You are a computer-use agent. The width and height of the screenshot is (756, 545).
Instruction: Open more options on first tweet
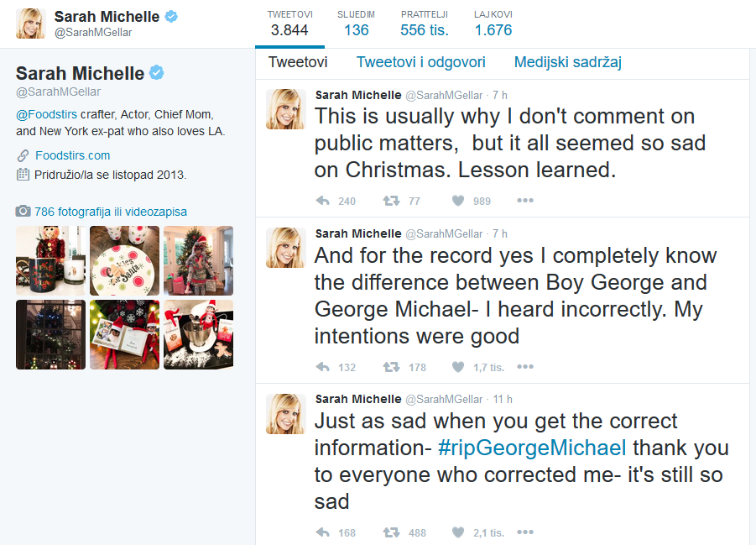525,201
